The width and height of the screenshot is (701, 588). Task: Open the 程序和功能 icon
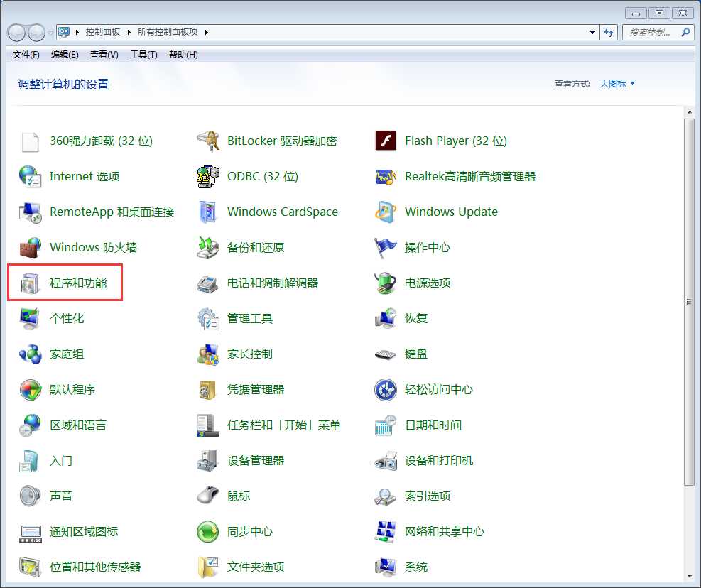(30, 283)
